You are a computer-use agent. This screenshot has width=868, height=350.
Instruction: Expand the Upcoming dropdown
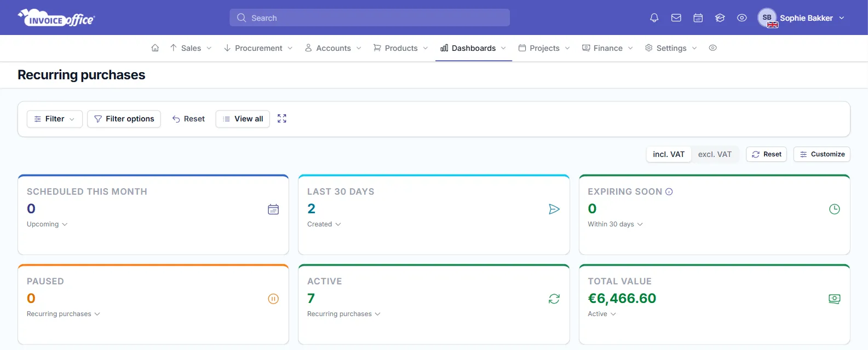(x=47, y=224)
